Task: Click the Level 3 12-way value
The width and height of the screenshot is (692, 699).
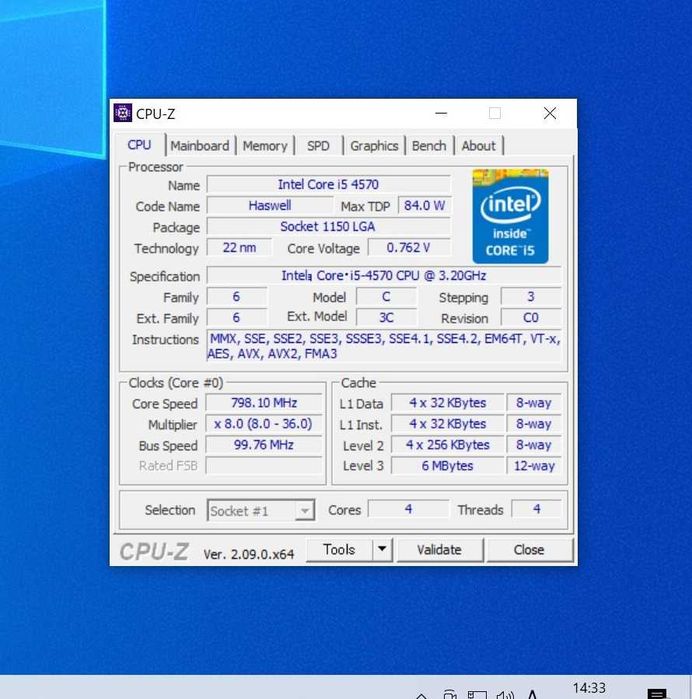Action: pyautogui.click(x=534, y=465)
